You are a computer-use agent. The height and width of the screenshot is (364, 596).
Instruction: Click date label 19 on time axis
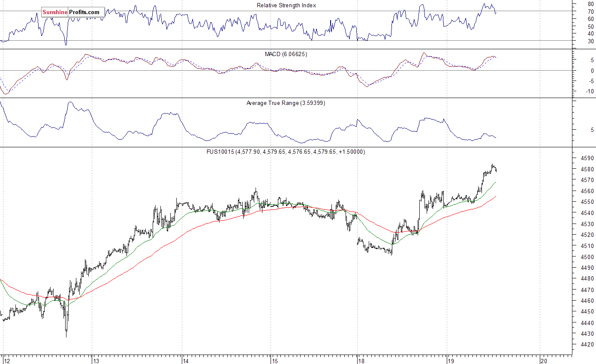[451, 361]
